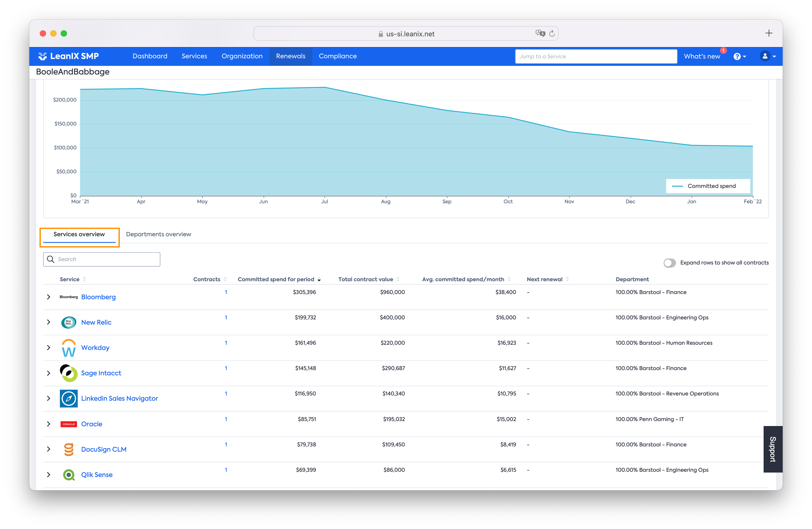812x529 pixels.
Task: Open the Oracle service link
Action: click(x=92, y=424)
